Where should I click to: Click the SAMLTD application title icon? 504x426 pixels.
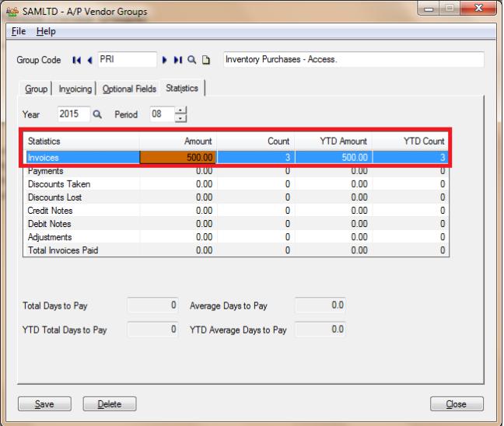tap(12, 12)
